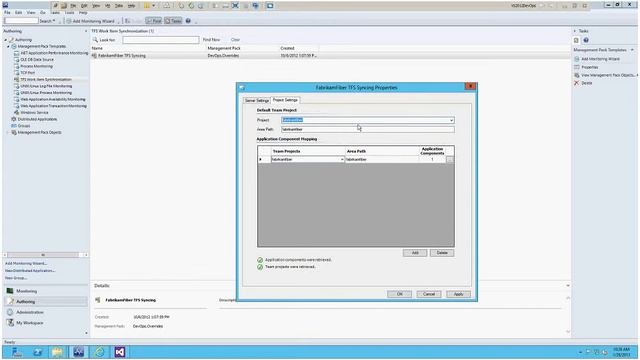This screenshot has width=640, height=360.
Task: Select Windows Service template
Action: point(34,112)
